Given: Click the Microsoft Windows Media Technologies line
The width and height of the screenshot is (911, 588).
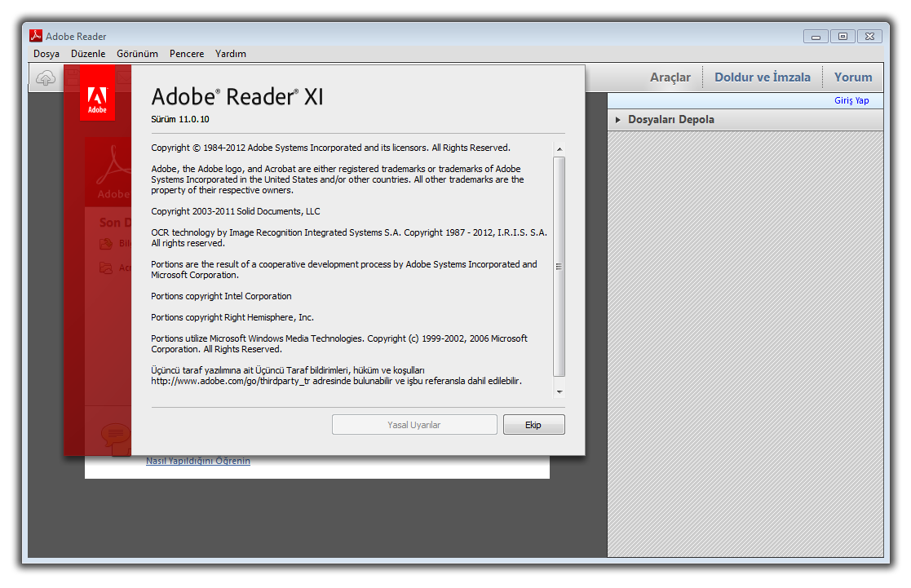Looking at the screenshot, I should tap(339, 344).
